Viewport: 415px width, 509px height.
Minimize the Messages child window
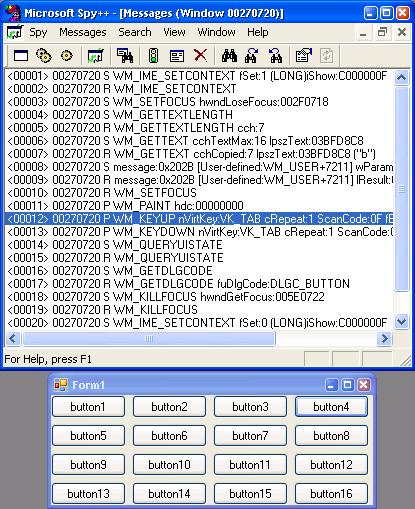click(363, 33)
